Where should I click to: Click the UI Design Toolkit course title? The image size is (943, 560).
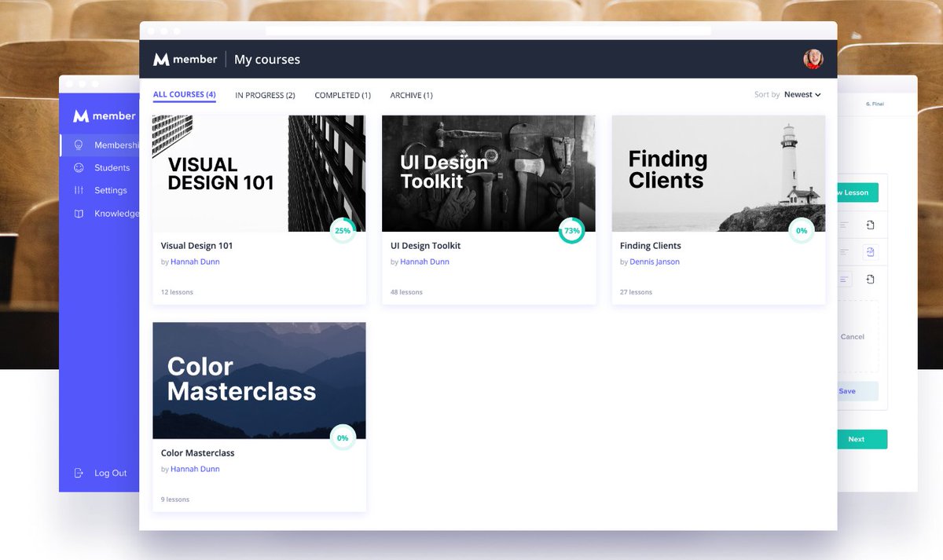tap(425, 246)
